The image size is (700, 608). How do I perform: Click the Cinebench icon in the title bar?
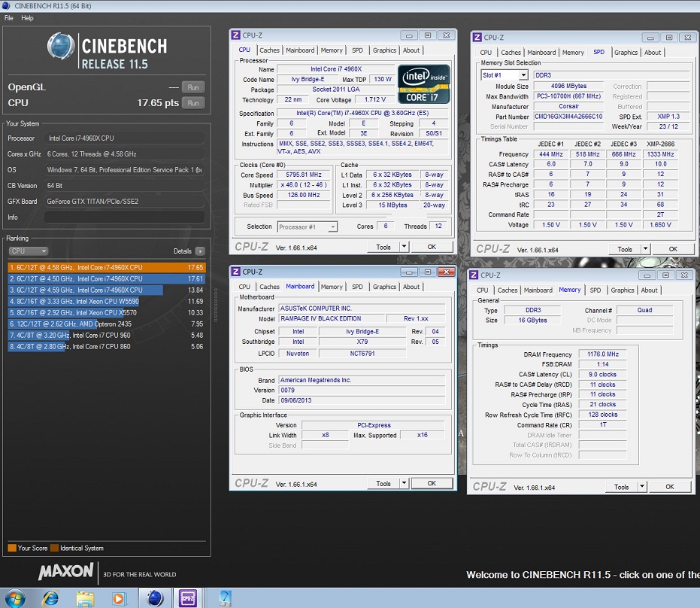click(x=6, y=6)
